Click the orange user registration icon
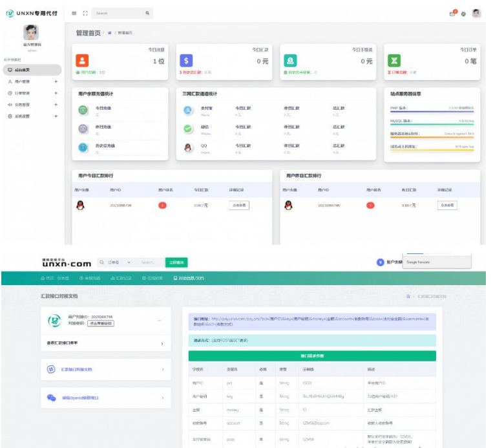The image size is (493, 448). [x=82, y=60]
